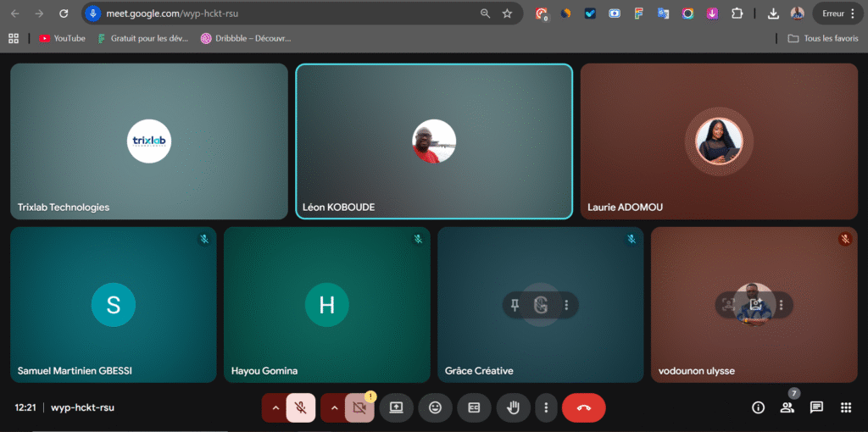This screenshot has width=868, height=432.
Task: Raise your hand in the meeting
Action: click(513, 407)
